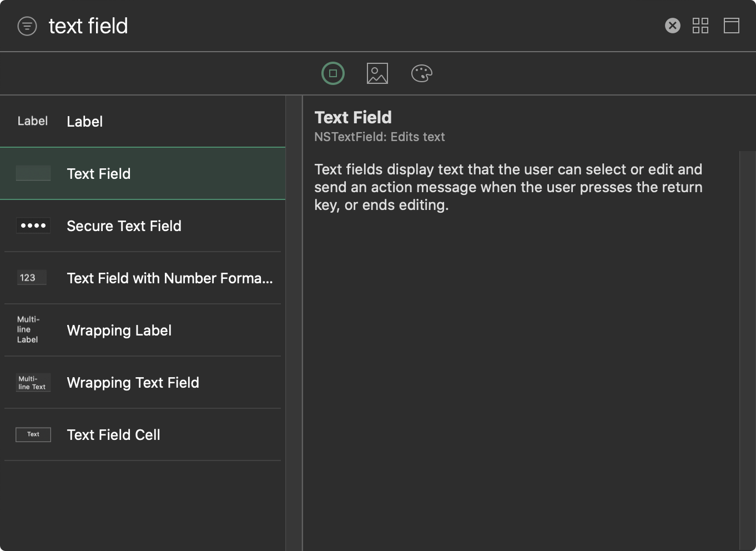Show the Color library palette tab
This screenshot has width=756, height=551.
pos(421,73)
